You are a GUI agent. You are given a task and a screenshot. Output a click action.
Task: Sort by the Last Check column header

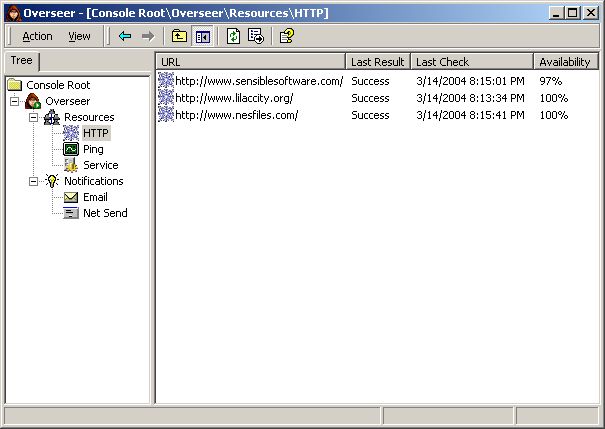click(472, 62)
